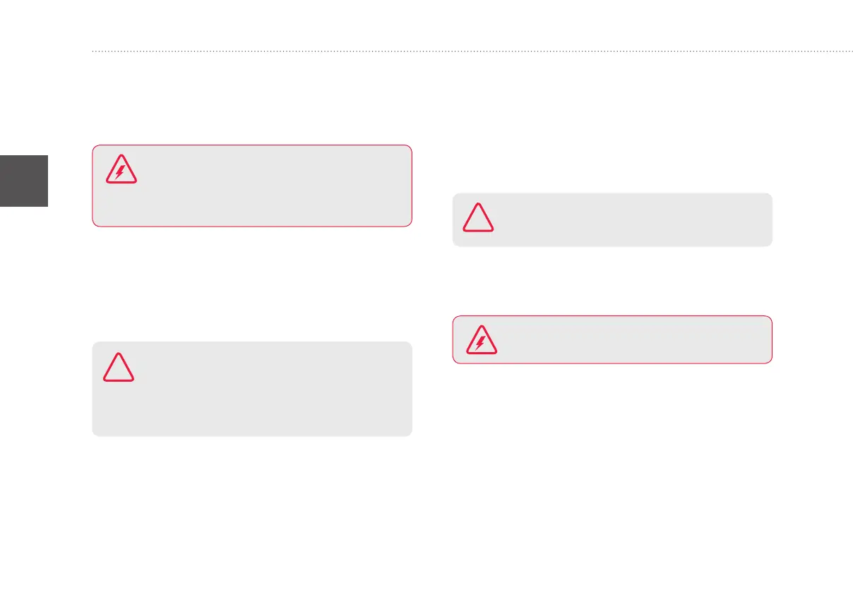The image size is (853, 616).
Task: Click the lightning warning icon in the top-left box
Action: (x=121, y=170)
